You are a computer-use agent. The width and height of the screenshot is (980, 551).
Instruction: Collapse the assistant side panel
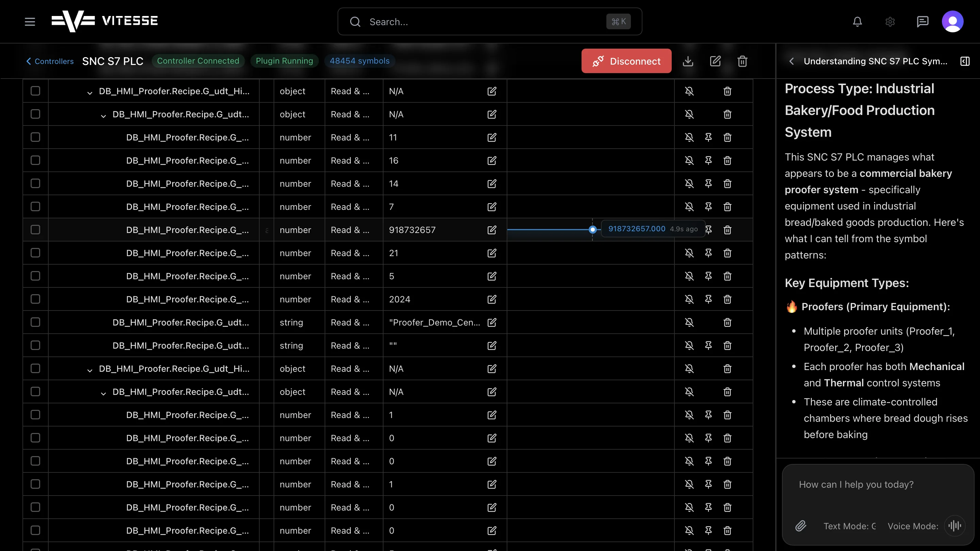pos(965,61)
